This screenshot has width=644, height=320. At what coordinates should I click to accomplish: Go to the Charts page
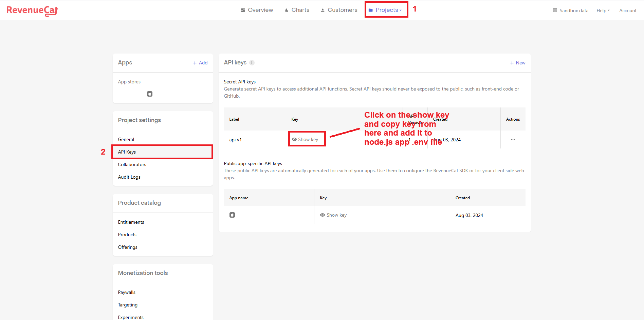(x=297, y=10)
